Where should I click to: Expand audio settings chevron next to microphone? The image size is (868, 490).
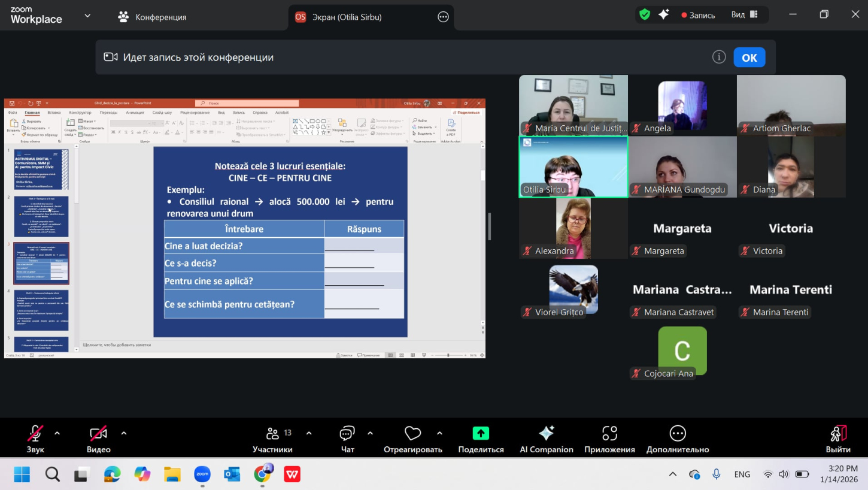point(57,433)
